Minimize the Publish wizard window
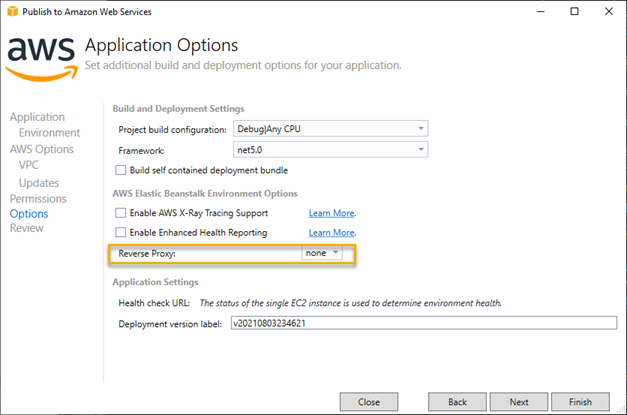This screenshot has width=627, height=415. 541,11
